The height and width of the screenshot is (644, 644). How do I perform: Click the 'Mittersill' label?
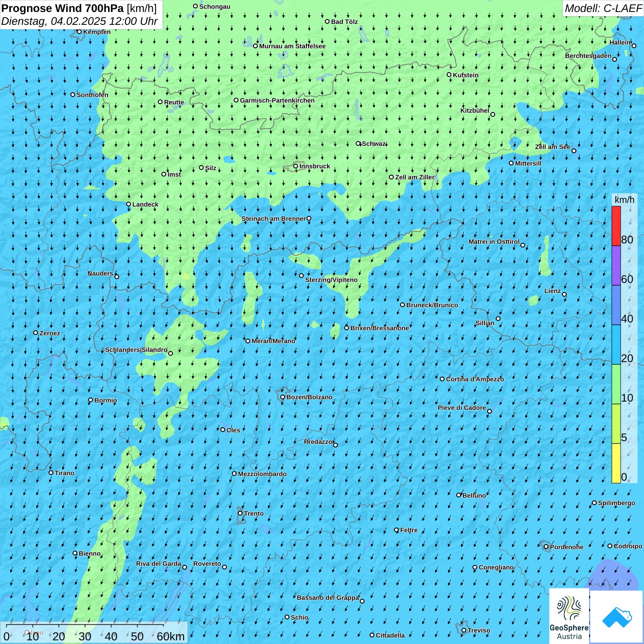528,163
